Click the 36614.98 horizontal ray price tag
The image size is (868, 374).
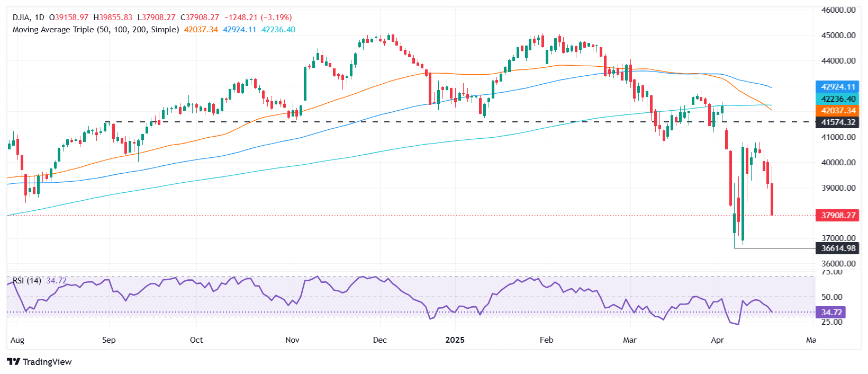click(x=838, y=248)
